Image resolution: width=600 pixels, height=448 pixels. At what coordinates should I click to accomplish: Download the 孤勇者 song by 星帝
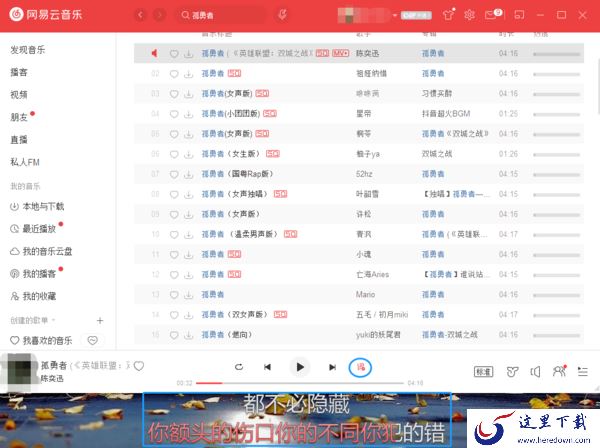[x=189, y=114]
